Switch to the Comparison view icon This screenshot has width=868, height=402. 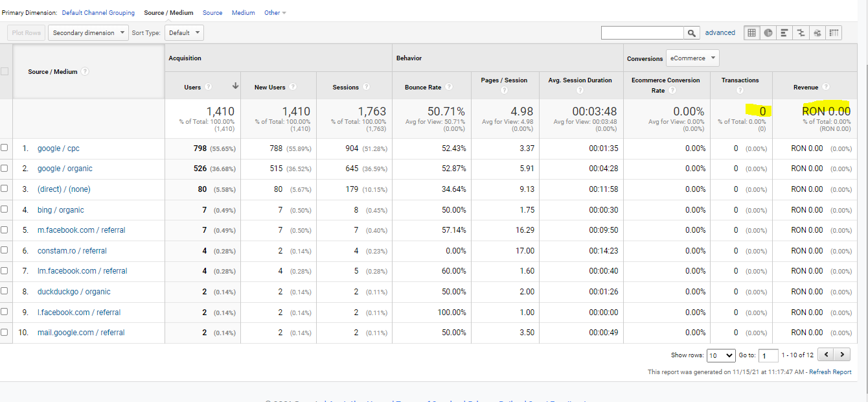click(801, 32)
